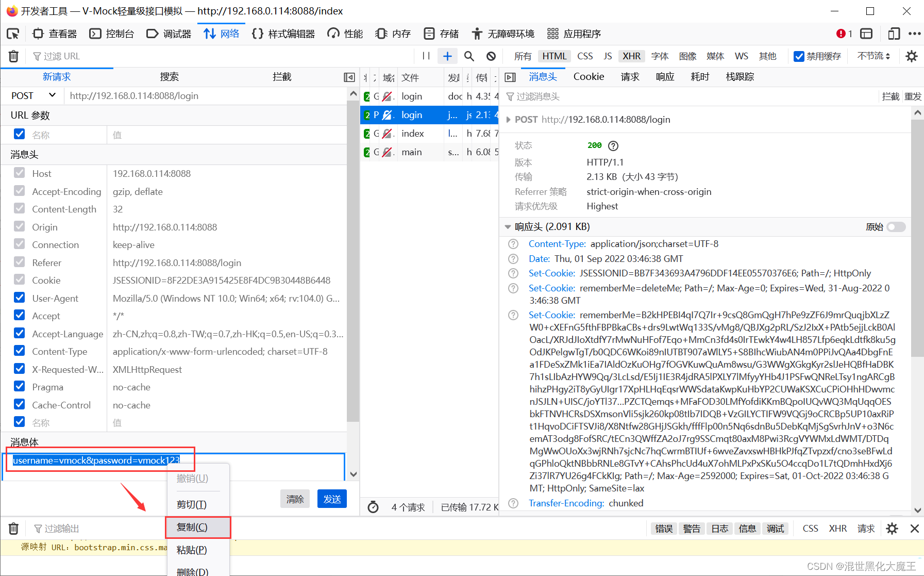Image resolution: width=924 pixels, height=576 pixels.
Task: Toggle the URL parameter name checkbox
Action: (20, 134)
